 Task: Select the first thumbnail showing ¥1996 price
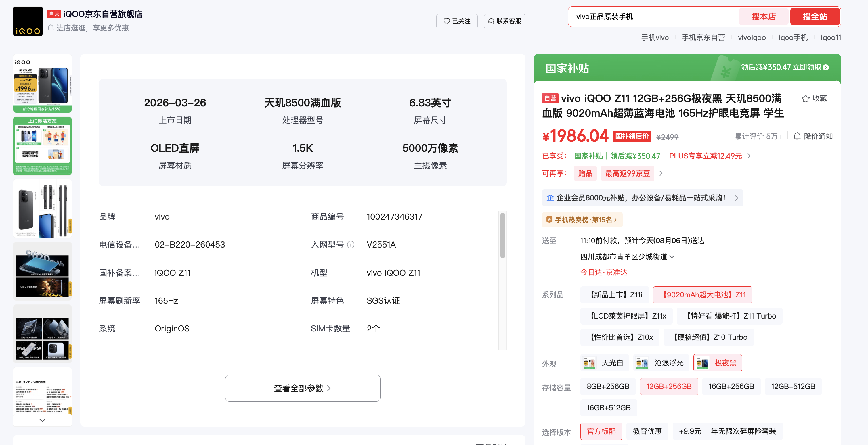click(43, 83)
